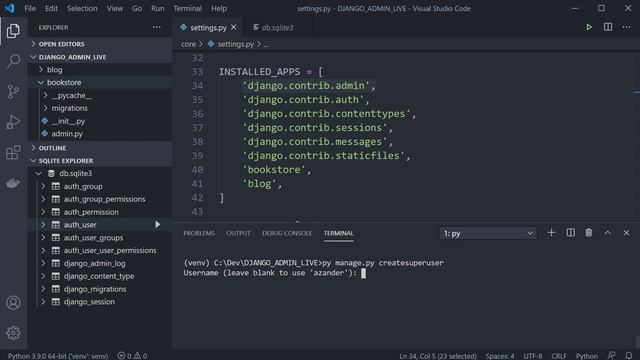Run the Python file with play icon

click(589, 27)
